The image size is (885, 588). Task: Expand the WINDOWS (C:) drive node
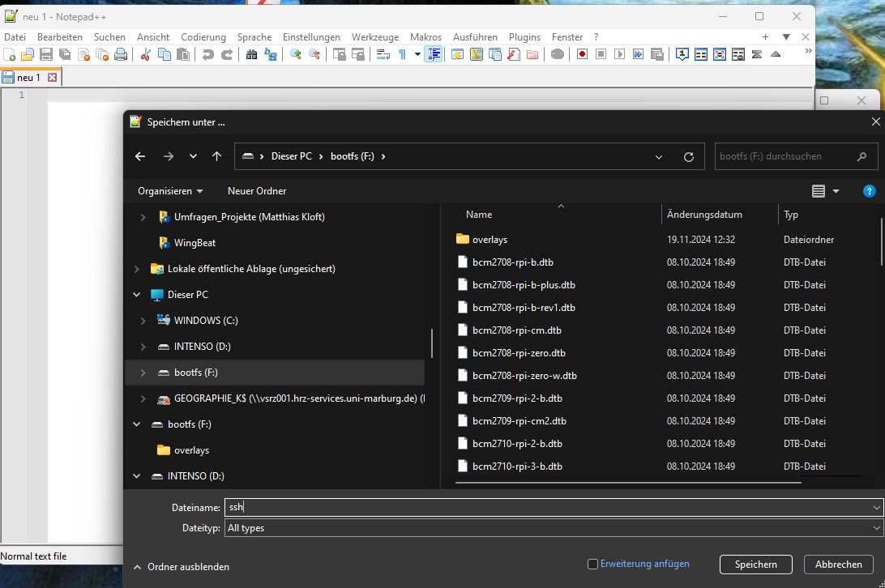coord(143,321)
